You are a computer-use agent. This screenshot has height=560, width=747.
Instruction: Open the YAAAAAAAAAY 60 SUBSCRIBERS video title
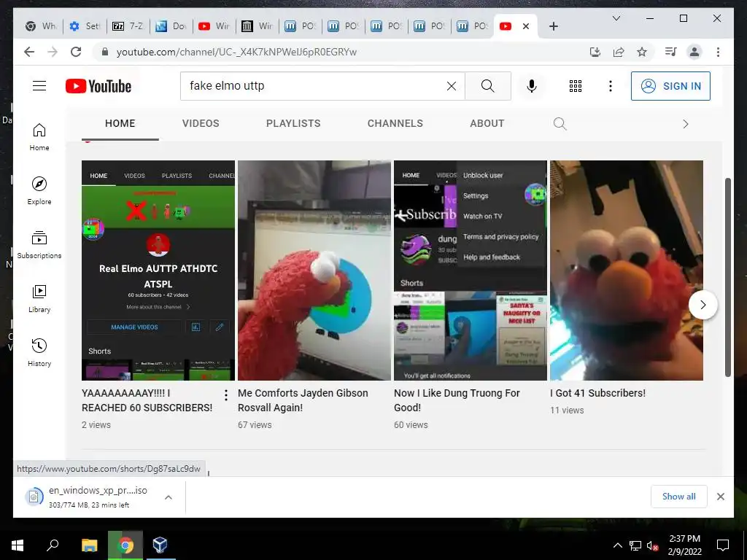pyautogui.click(x=147, y=400)
